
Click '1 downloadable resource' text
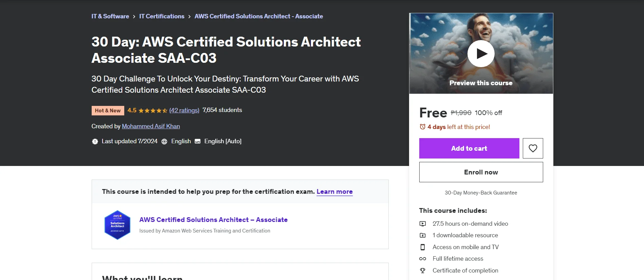point(465,235)
